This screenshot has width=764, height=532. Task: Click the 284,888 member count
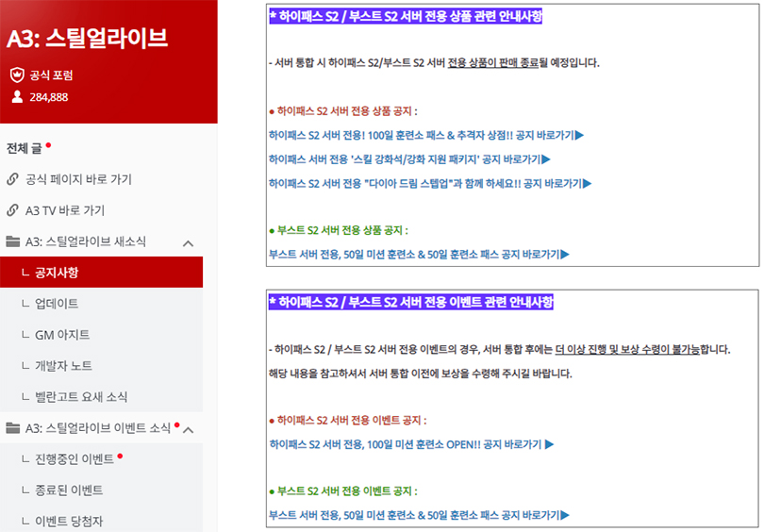[49, 97]
